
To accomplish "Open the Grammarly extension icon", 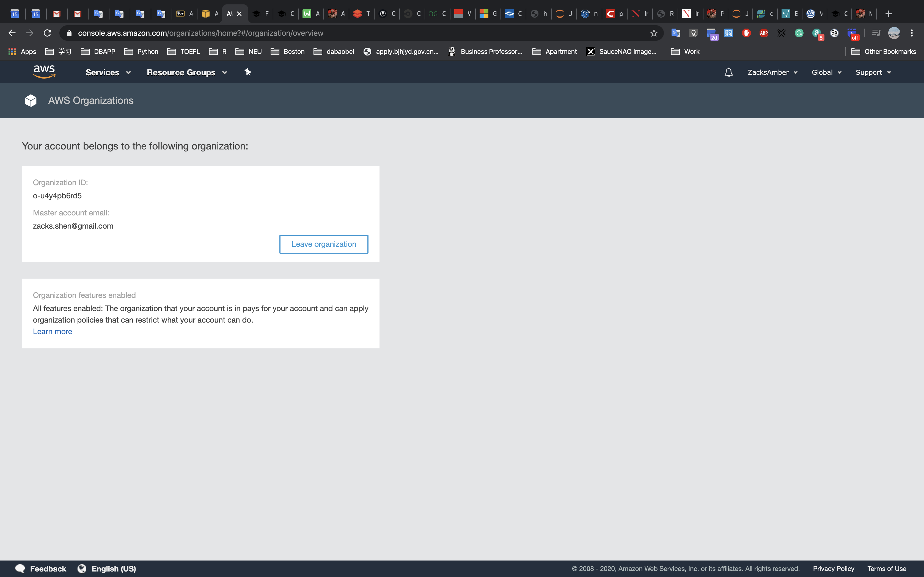I will [x=799, y=33].
